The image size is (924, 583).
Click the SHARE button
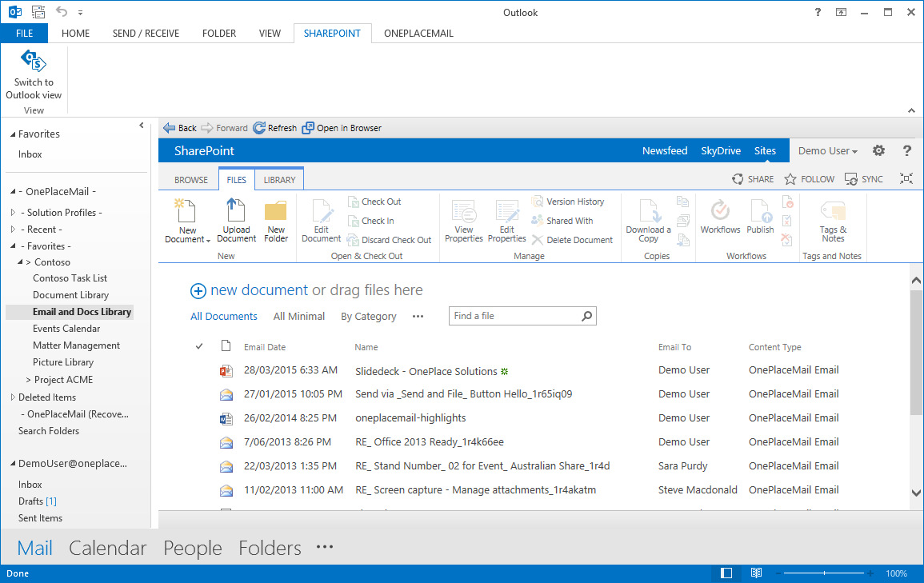point(753,179)
